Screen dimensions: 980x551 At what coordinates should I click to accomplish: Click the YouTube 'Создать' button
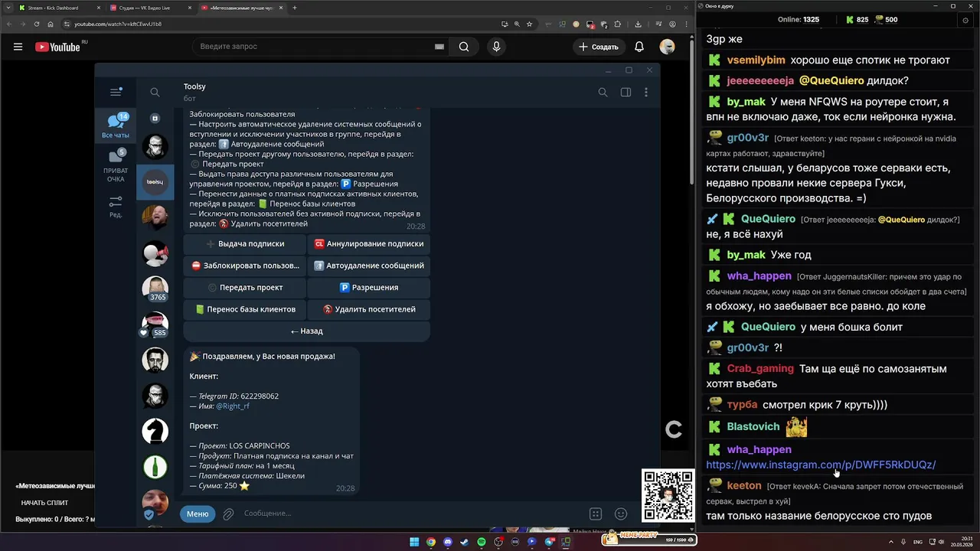pyautogui.click(x=599, y=47)
